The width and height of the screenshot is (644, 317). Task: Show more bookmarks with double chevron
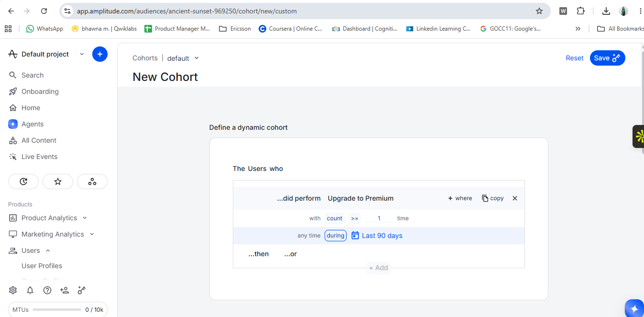578,29
